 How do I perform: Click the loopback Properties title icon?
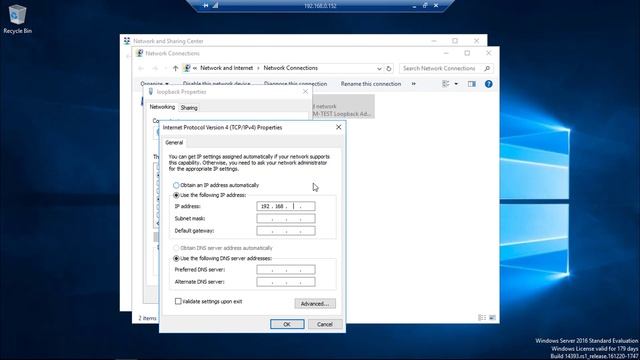click(x=151, y=92)
